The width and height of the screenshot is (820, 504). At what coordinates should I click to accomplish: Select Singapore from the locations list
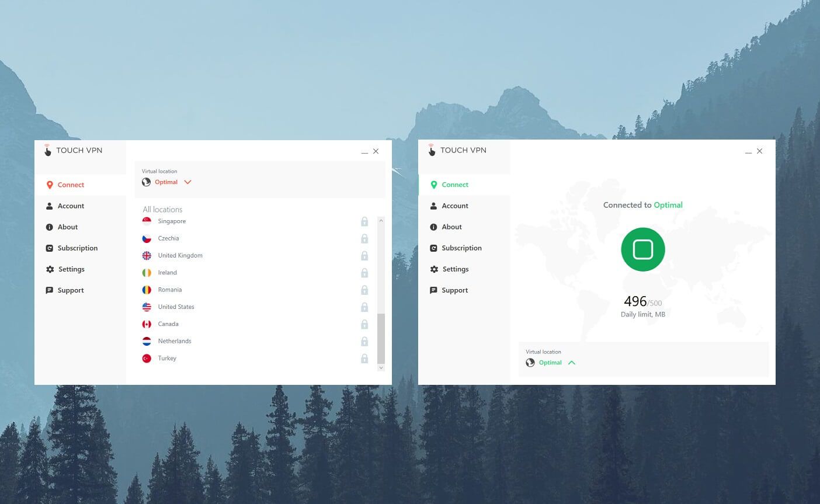(x=256, y=221)
